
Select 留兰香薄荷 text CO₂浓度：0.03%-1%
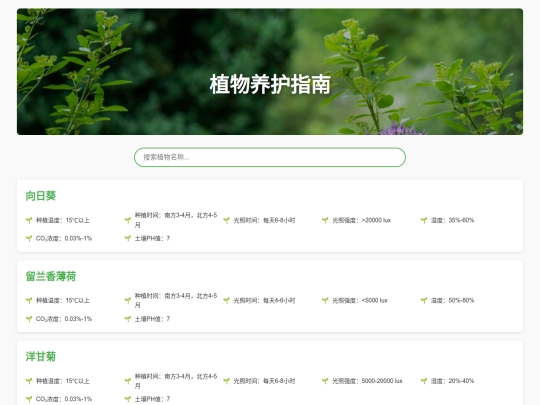[x=64, y=319]
